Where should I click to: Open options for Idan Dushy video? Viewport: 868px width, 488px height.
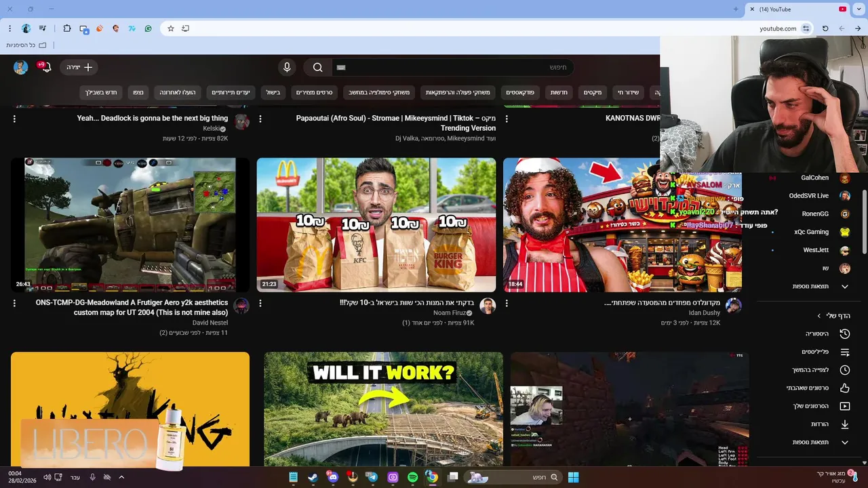coord(507,304)
